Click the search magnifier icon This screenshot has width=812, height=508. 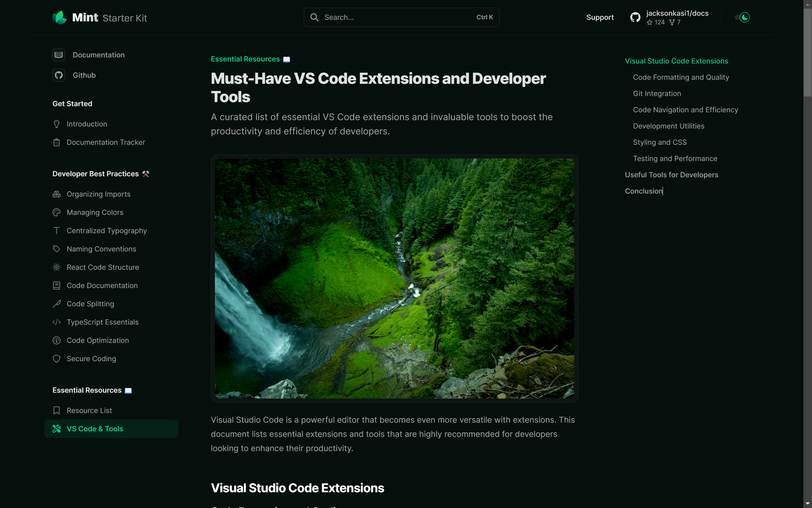[x=314, y=18]
